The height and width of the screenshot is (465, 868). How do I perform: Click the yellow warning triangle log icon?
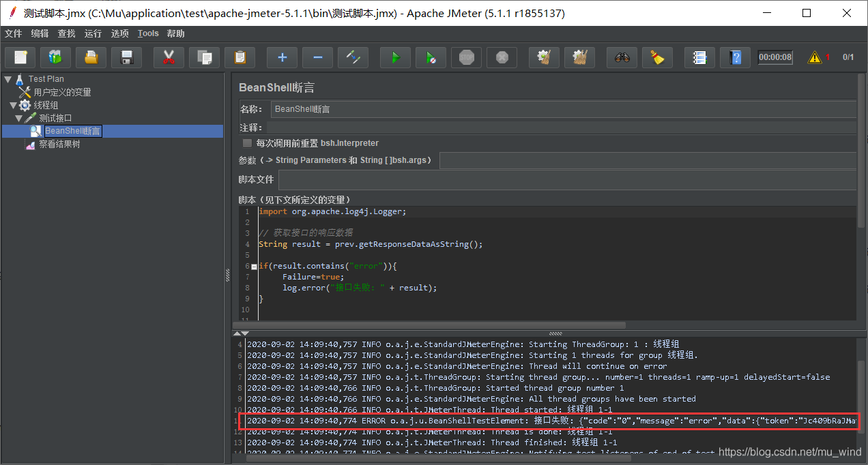(x=815, y=58)
